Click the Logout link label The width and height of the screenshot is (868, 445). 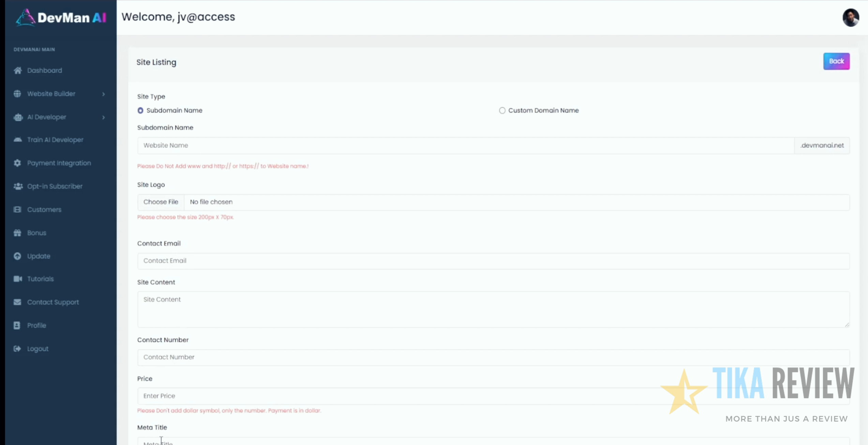point(38,349)
